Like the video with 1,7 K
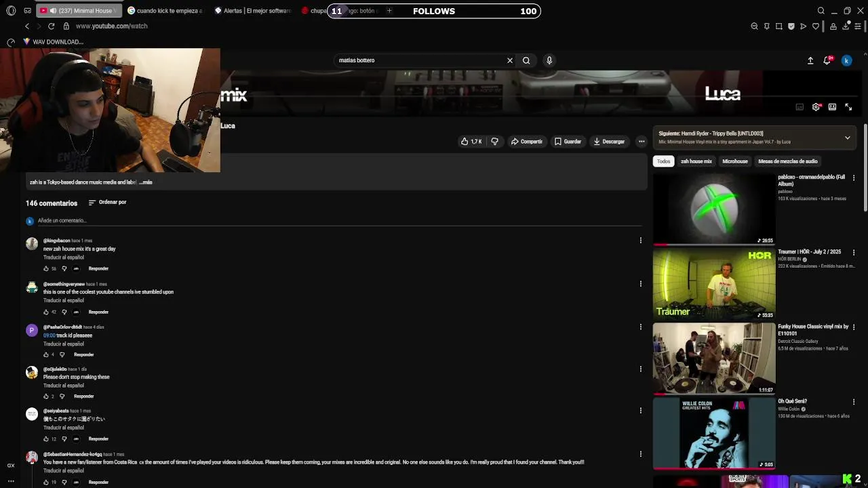This screenshot has width=868, height=488. tap(471, 142)
